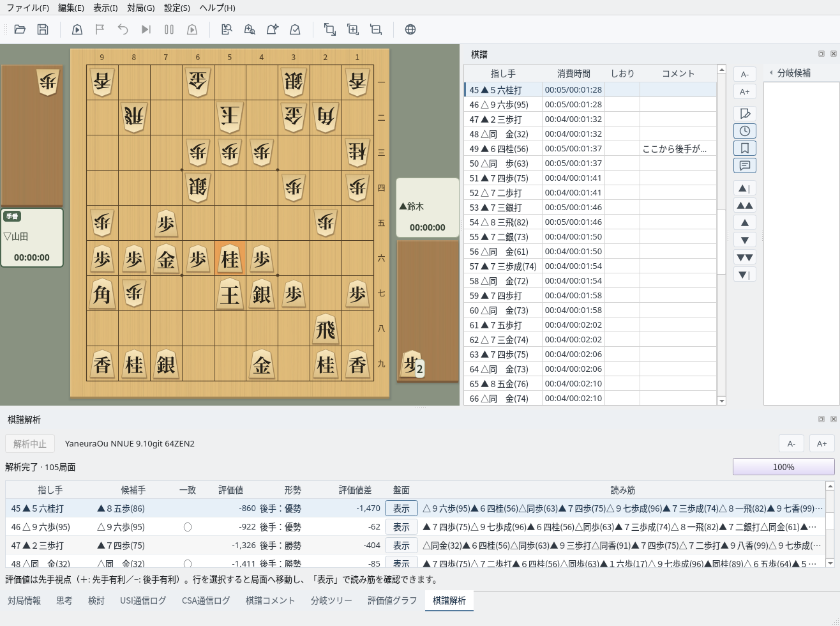Switch to the USI通信ログ tab

coord(143,600)
